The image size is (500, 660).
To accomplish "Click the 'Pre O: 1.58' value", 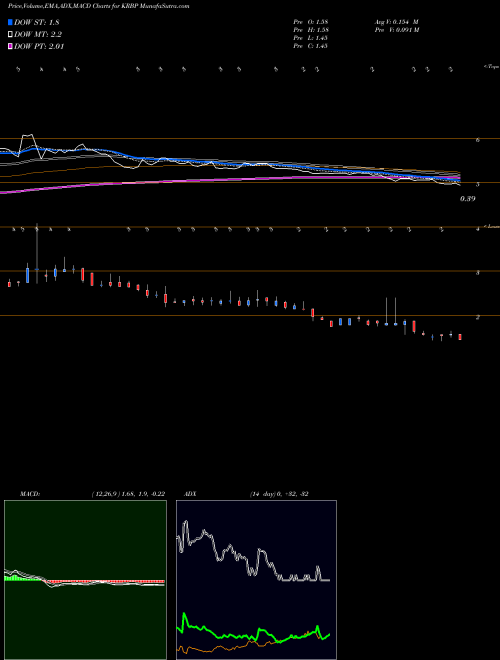I will (x=310, y=22).
